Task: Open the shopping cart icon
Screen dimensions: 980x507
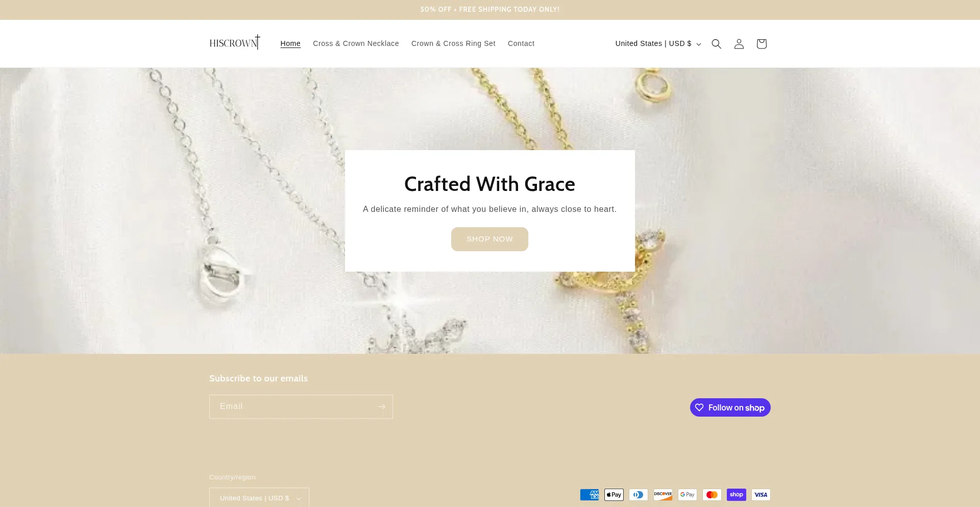Action: pyautogui.click(x=761, y=44)
